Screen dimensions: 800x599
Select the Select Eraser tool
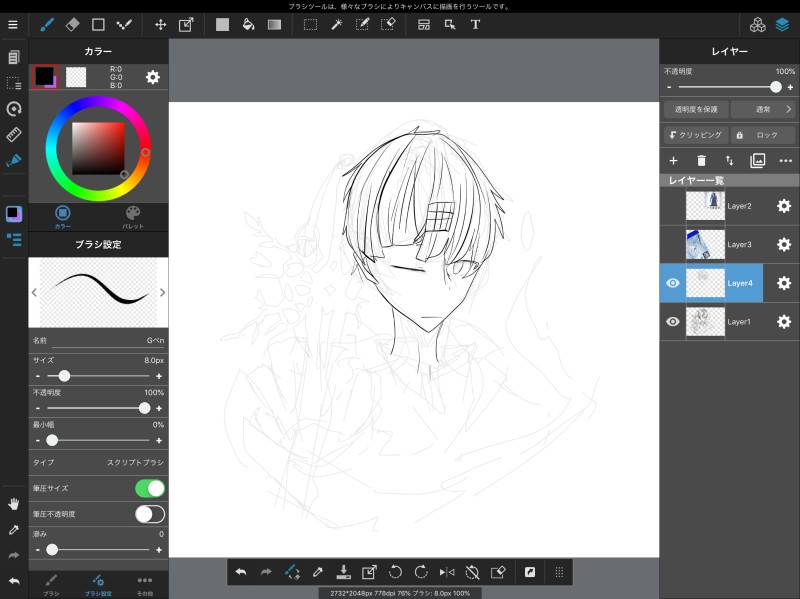388,24
